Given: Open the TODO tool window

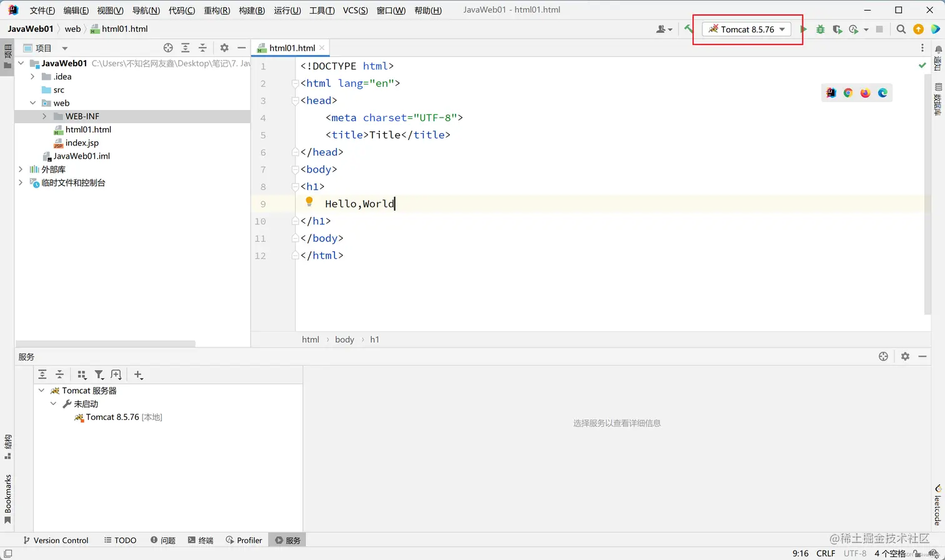Looking at the screenshot, I should click(120, 540).
